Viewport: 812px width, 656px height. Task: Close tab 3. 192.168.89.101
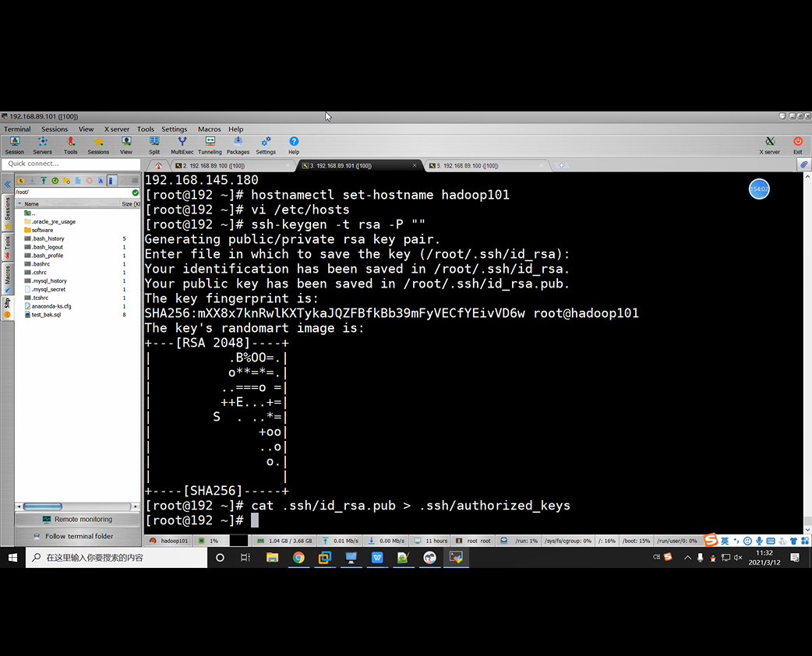tap(415, 166)
